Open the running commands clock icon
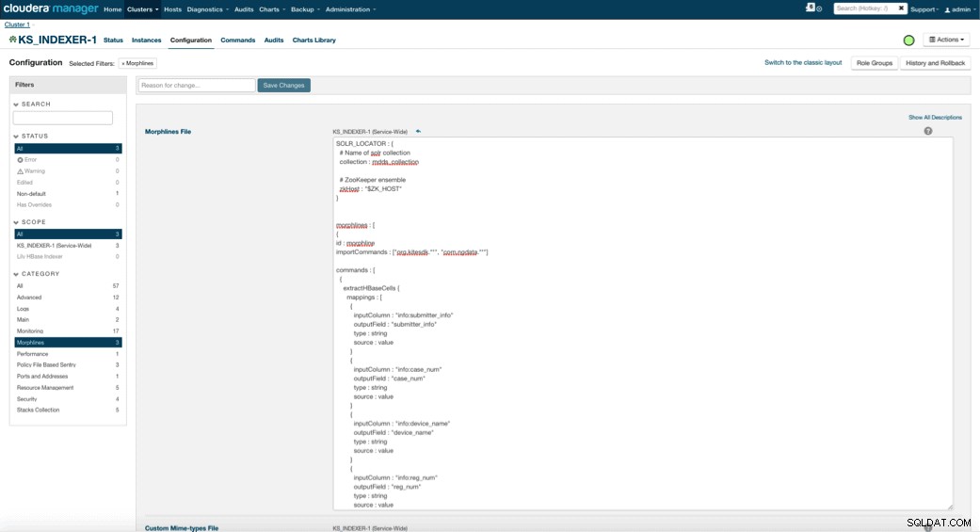This screenshot has width=980, height=532. (x=819, y=8)
